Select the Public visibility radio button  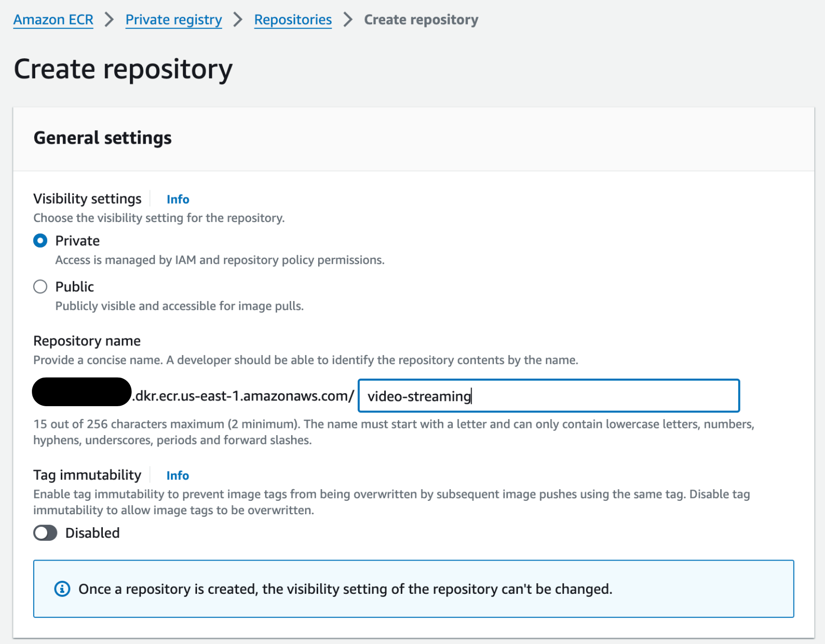(x=41, y=287)
